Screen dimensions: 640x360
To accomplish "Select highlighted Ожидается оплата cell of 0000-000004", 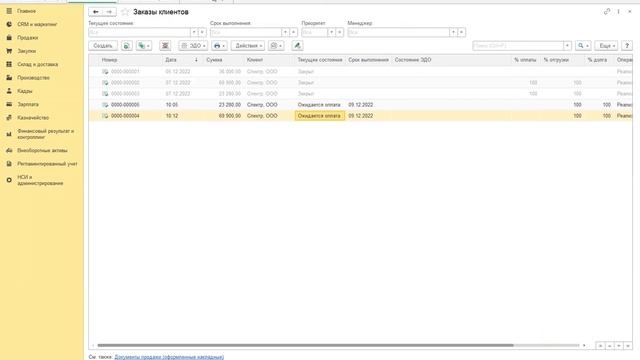I will point(320,116).
